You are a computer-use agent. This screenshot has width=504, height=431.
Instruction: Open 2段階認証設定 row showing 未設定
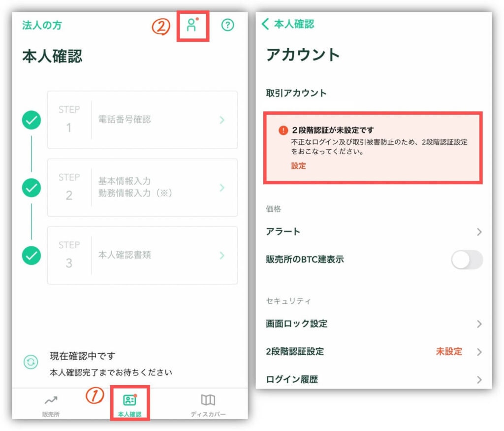(x=374, y=352)
